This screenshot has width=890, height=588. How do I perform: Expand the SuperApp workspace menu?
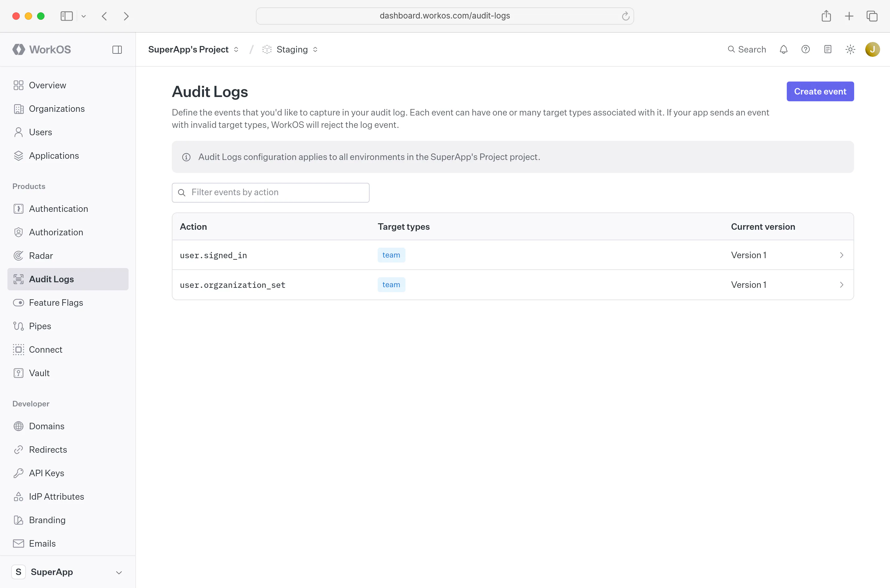pos(68,572)
